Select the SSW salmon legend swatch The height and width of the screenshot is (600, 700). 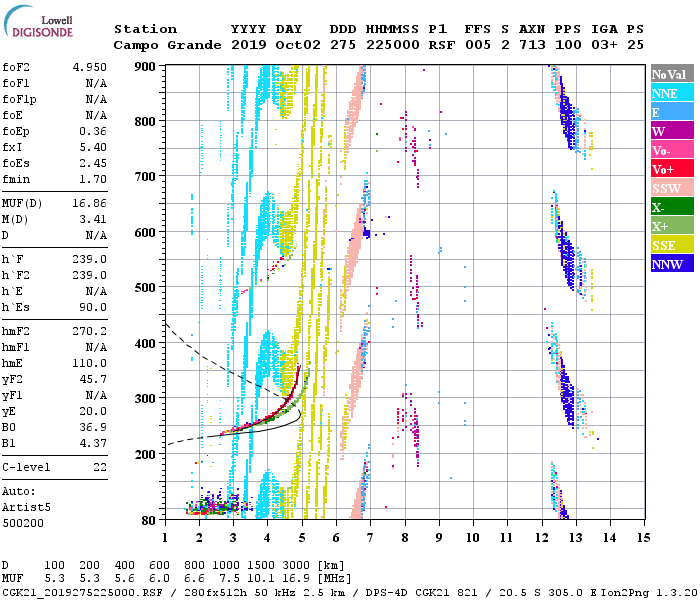pyautogui.click(x=672, y=188)
